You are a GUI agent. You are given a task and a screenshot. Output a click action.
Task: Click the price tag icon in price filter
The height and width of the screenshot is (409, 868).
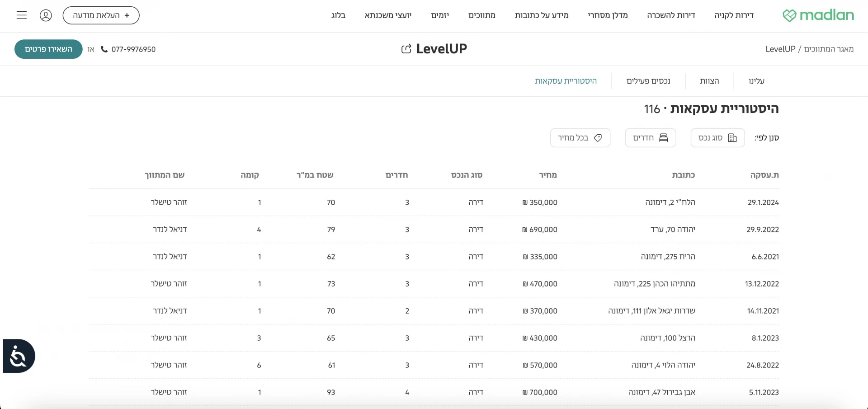598,138
